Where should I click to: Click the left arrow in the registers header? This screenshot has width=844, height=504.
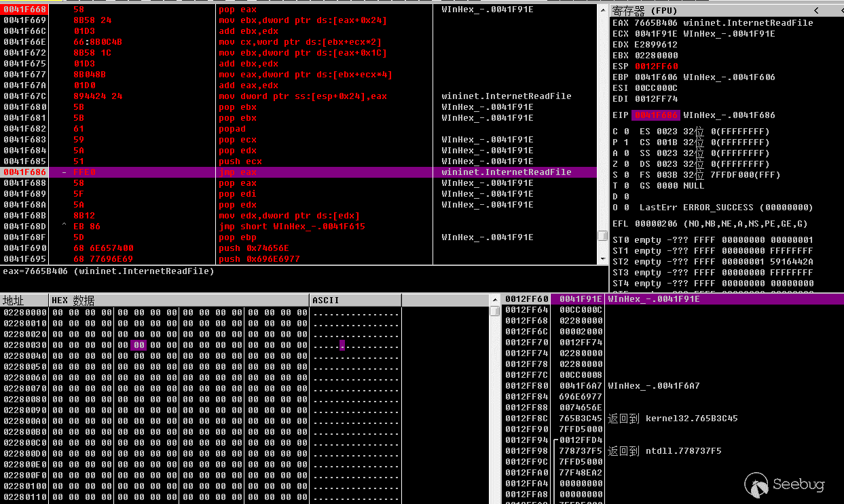tap(815, 11)
